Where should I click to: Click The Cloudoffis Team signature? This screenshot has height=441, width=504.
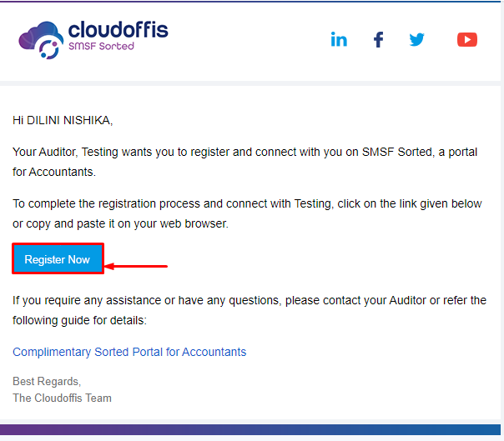(x=62, y=398)
